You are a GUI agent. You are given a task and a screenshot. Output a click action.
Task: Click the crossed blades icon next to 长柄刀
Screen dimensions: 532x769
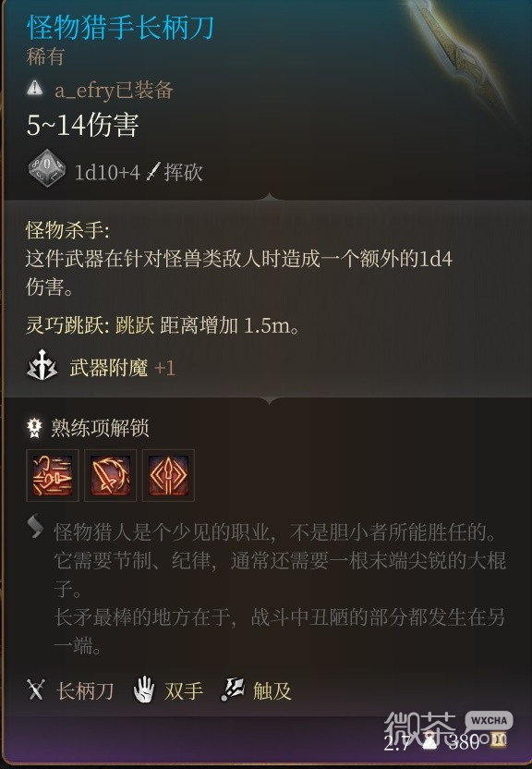coord(36,690)
